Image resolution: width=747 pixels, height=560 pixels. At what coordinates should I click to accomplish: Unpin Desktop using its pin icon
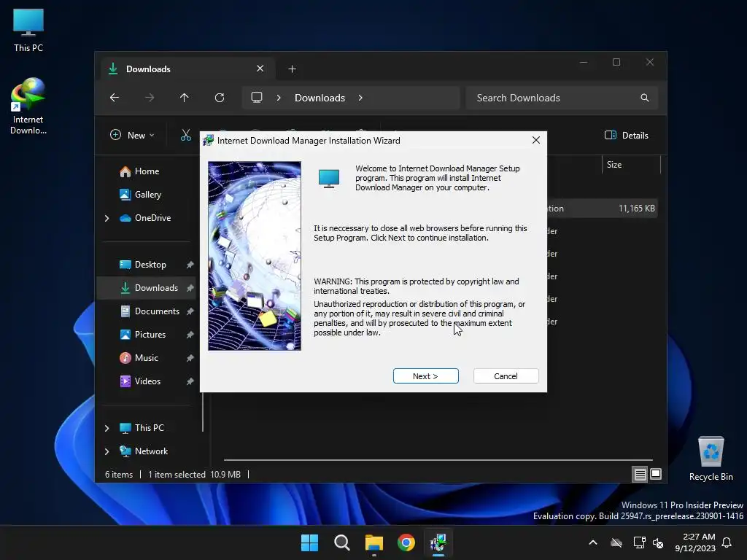190,265
